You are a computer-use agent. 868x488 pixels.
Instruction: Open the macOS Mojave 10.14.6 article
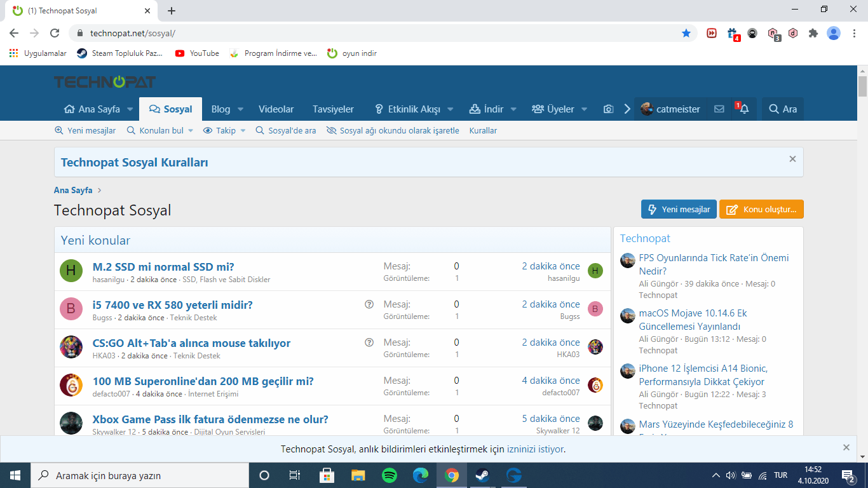[693, 320]
